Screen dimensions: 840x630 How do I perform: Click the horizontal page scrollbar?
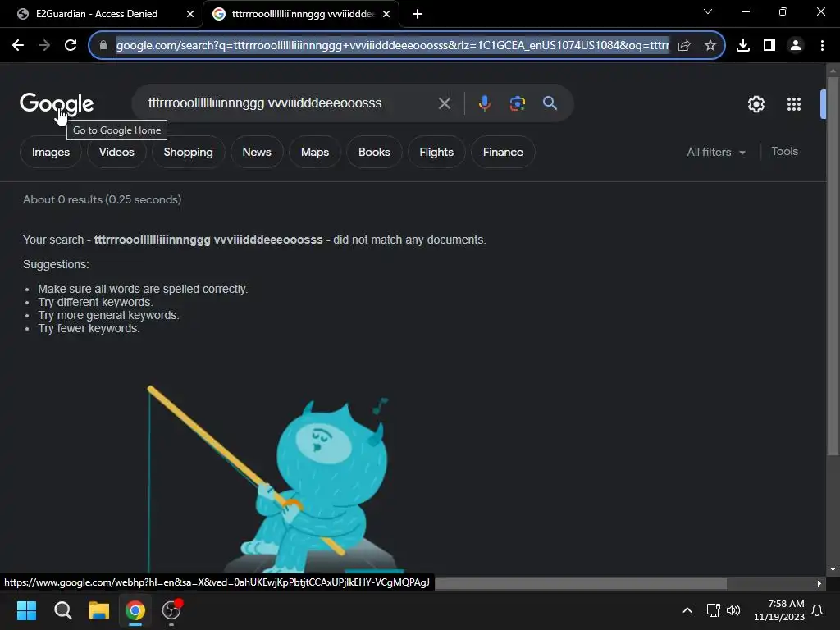click(580, 583)
